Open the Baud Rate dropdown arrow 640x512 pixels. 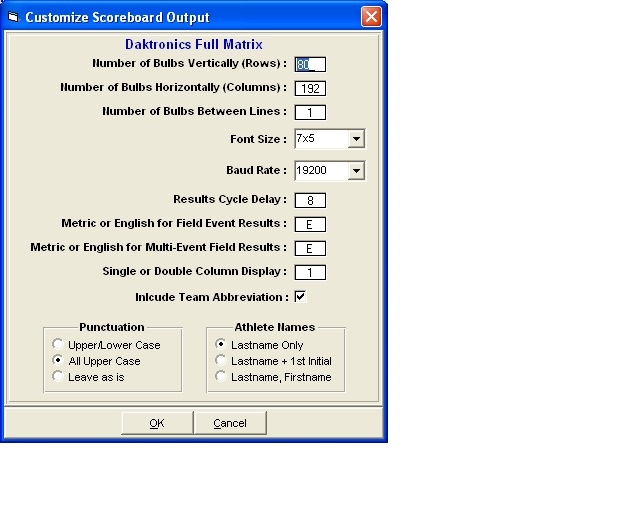[x=356, y=171]
